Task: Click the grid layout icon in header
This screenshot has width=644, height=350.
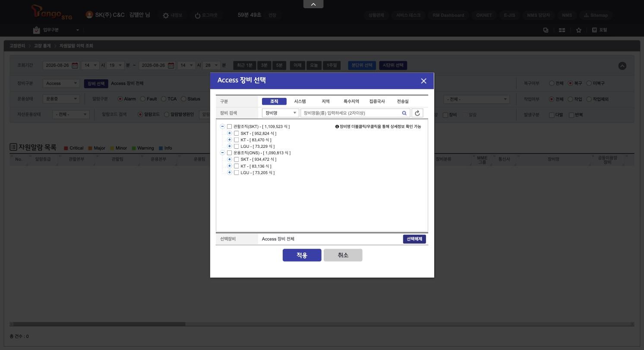Action: point(562,30)
